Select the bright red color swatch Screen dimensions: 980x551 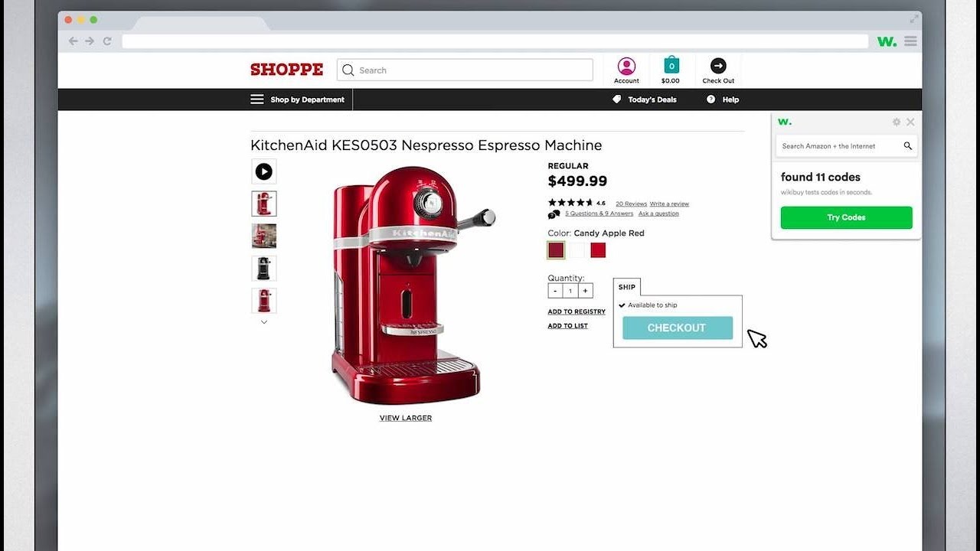[x=598, y=250]
